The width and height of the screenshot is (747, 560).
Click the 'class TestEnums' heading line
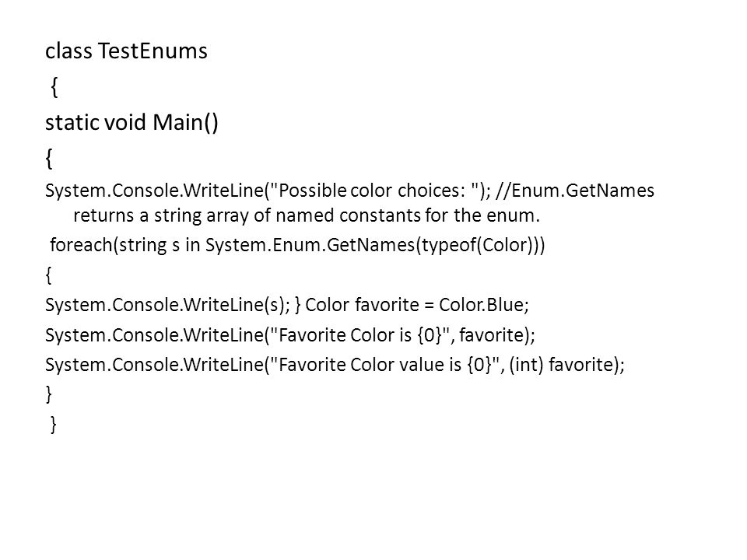pyautogui.click(x=126, y=51)
